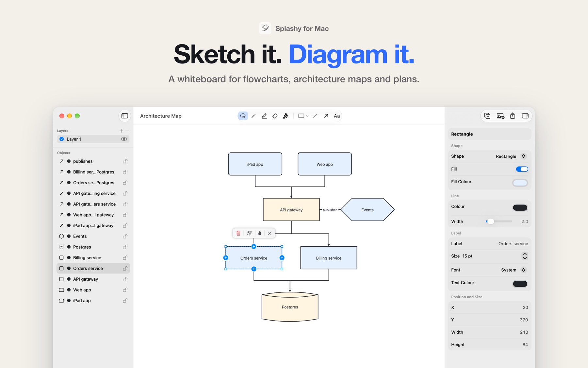This screenshot has height=368, width=588.
Task: Click the insert image icon
Action: (500, 116)
